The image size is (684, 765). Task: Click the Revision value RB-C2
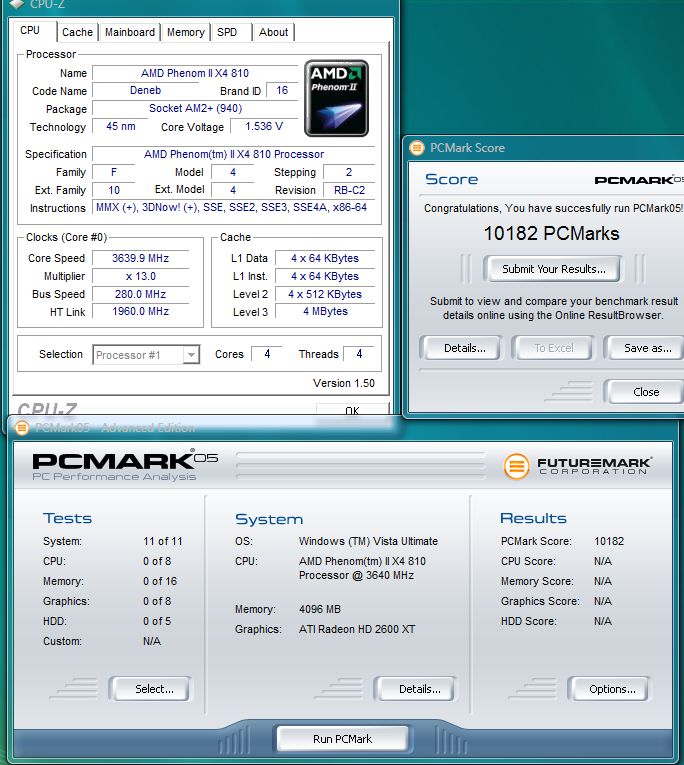point(349,190)
